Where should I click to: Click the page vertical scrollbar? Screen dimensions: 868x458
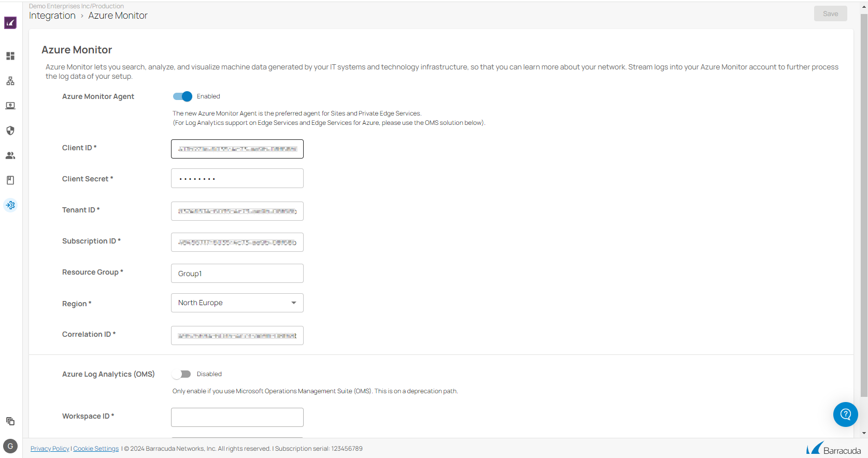point(864,205)
